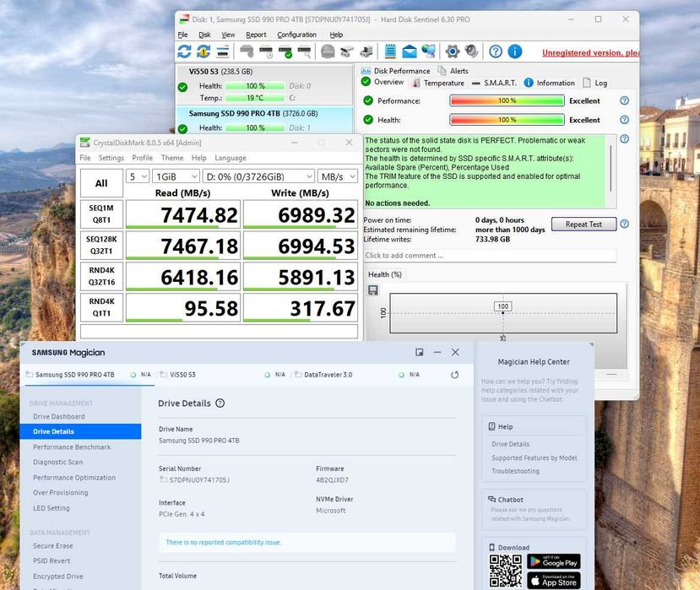Image resolution: width=700 pixels, height=590 pixels.
Task: Open the Google Play download badge
Action: [x=554, y=561]
